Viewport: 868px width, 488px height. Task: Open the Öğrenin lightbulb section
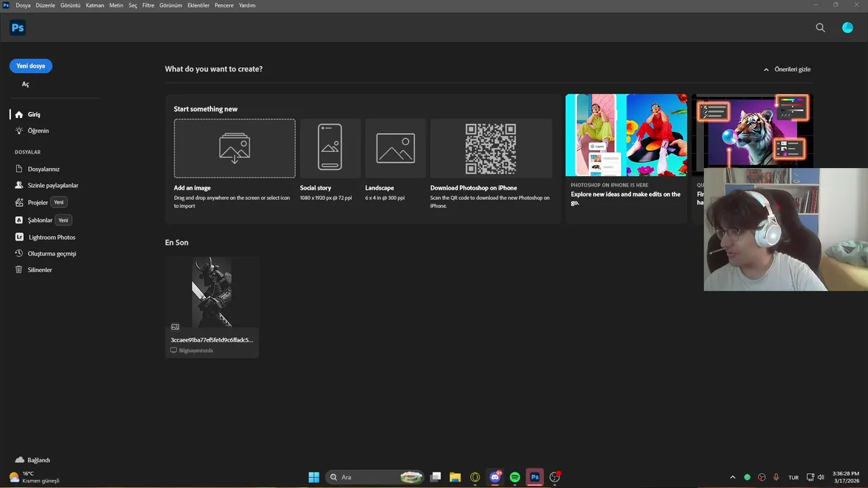point(32,131)
